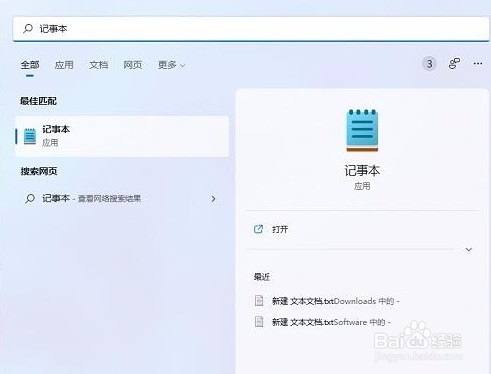The height and width of the screenshot is (374, 491).
Task: Click the 搜索网页 heading
Action: [39, 171]
